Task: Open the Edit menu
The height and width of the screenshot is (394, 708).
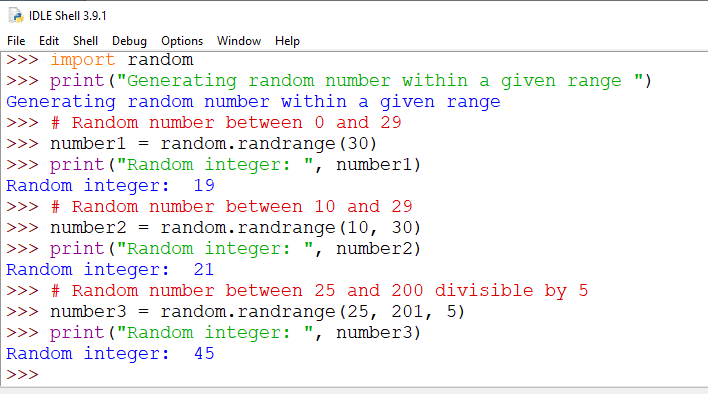Action: [49, 41]
